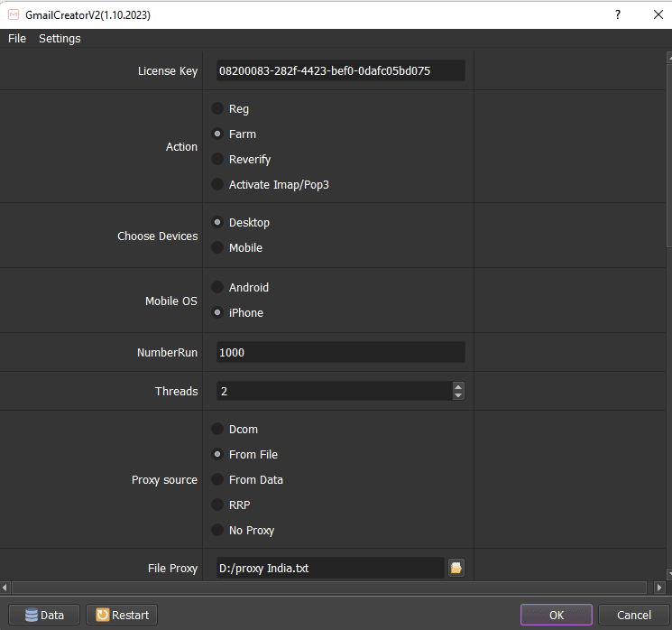This screenshot has height=630, width=672.
Task: Select Android as Mobile OS
Action: click(217, 287)
